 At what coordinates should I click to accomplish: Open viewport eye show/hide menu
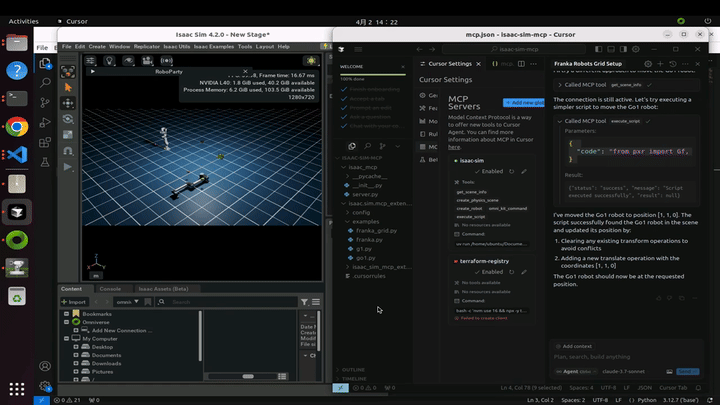[128, 61]
